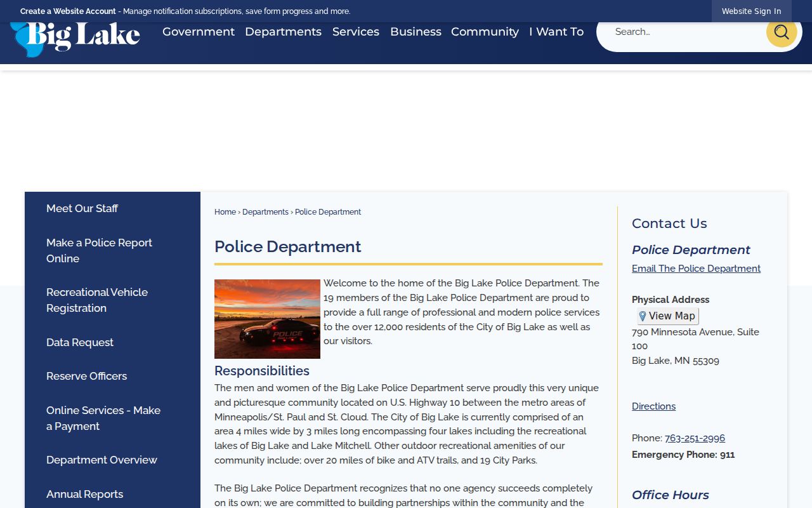Click the Responsibilities heading
The image size is (812, 508).
point(262,371)
